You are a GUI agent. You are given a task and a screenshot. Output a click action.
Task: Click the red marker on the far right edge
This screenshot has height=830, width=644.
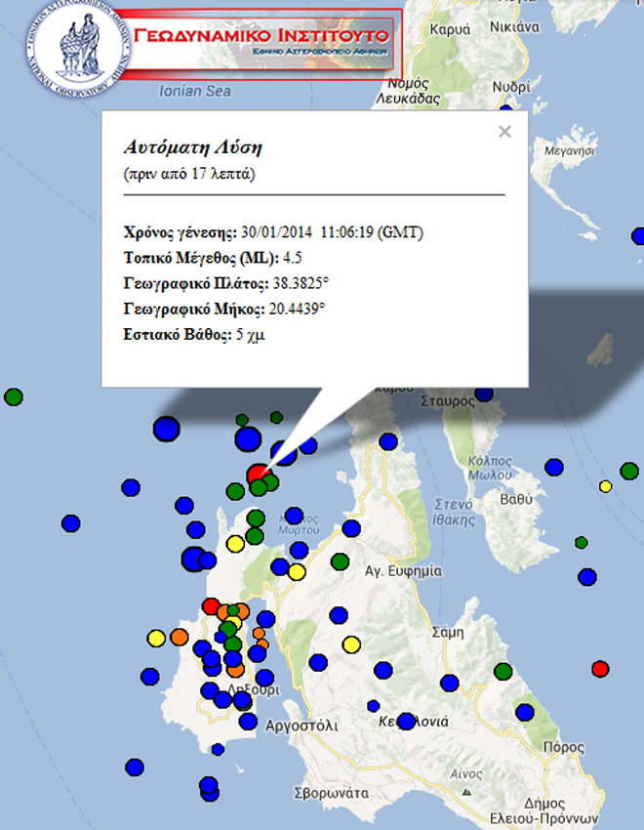(x=600, y=669)
